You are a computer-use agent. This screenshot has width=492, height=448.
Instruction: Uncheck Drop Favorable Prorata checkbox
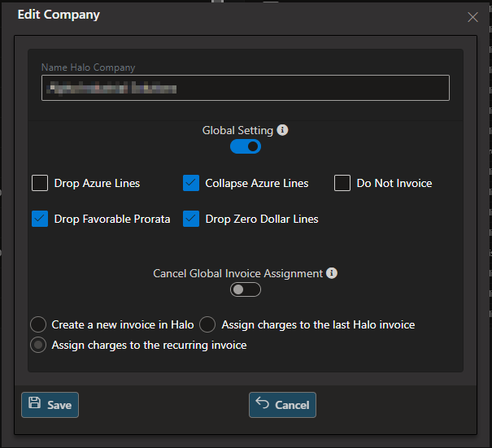40,219
